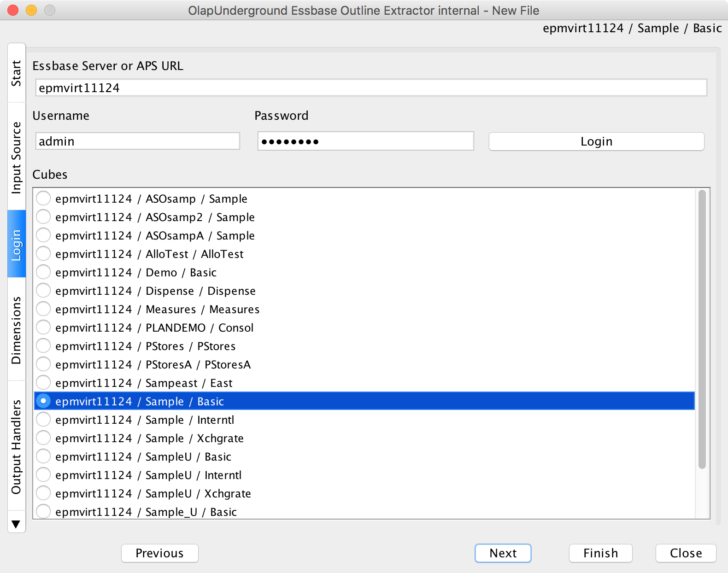Minimize the window with the yellow button
Screen dimensions: 728x573
click(x=31, y=10)
